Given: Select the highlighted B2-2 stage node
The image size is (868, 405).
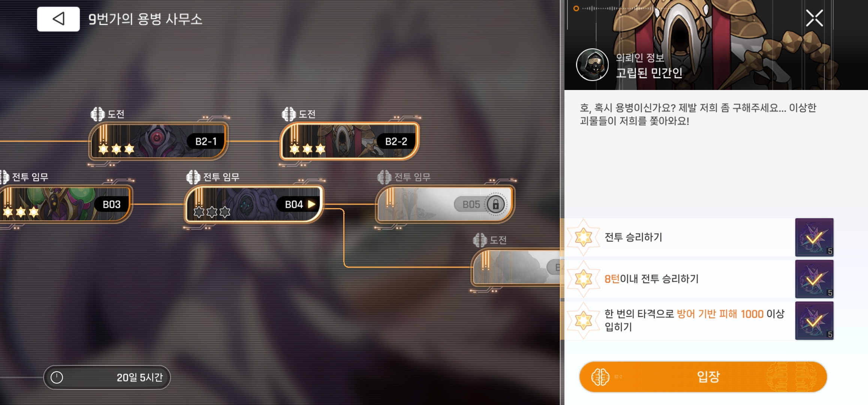Looking at the screenshot, I should pos(349,141).
